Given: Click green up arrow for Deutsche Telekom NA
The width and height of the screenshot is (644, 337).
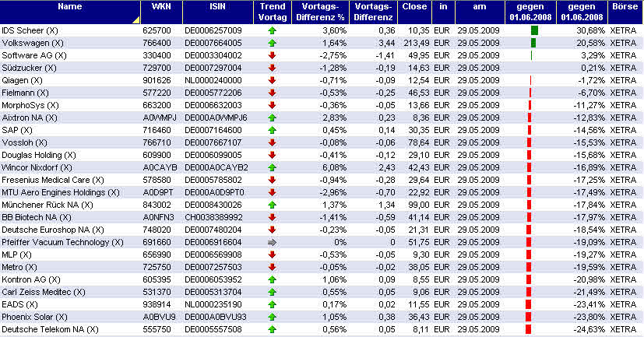Looking at the screenshot, I should [272, 329].
